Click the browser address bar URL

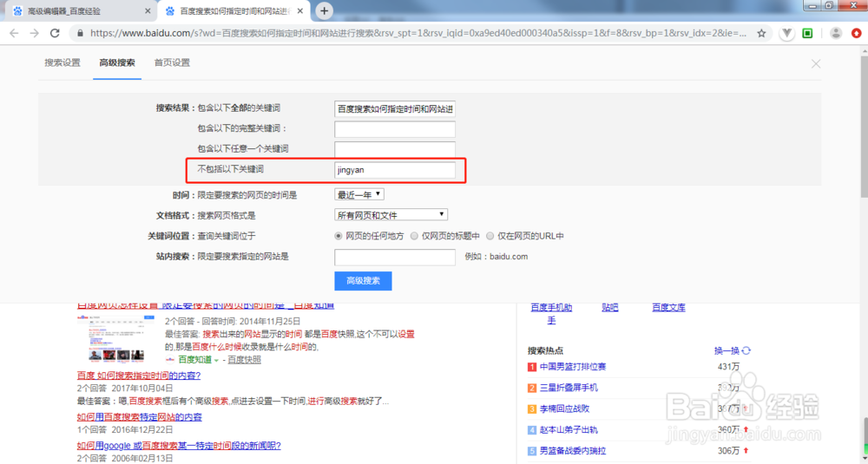(418, 33)
